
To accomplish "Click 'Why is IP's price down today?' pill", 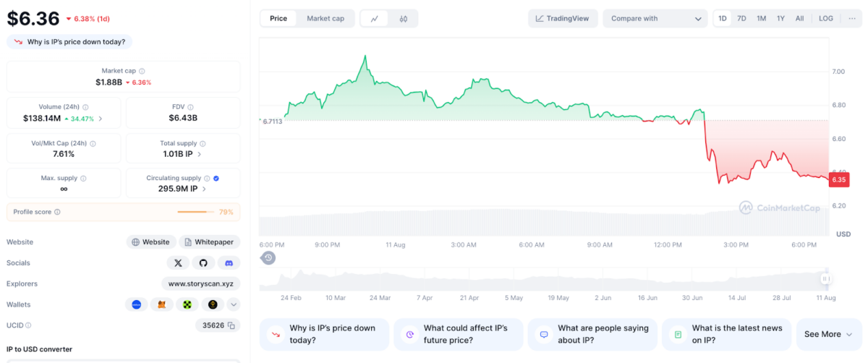I will click(69, 42).
